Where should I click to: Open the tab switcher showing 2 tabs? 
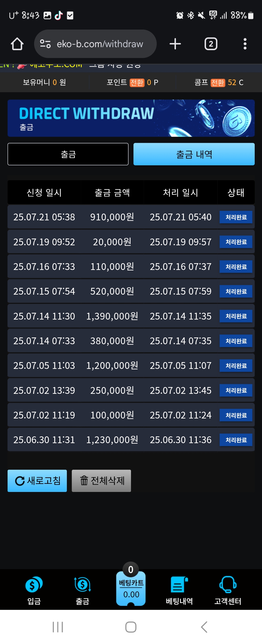coord(211,44)
